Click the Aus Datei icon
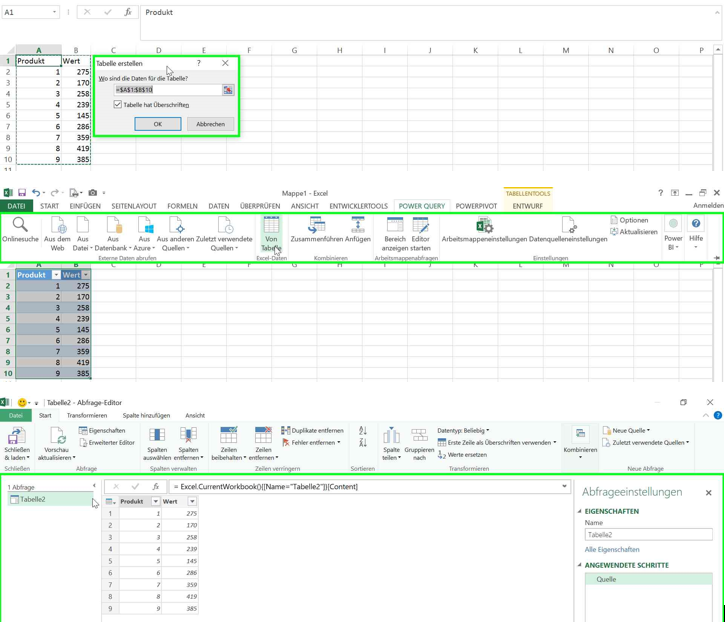This screenshot has height=627, width=727. (83, 225)
